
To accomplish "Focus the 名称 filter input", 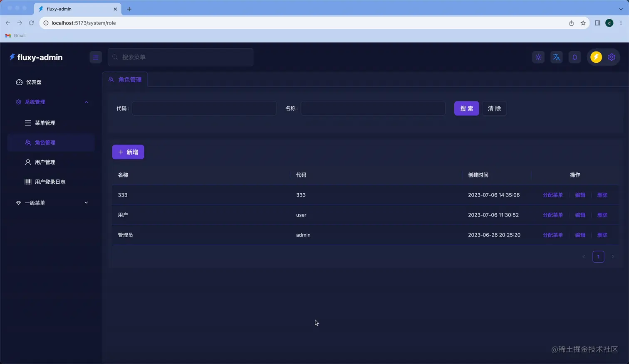I will tap(373, 108).
